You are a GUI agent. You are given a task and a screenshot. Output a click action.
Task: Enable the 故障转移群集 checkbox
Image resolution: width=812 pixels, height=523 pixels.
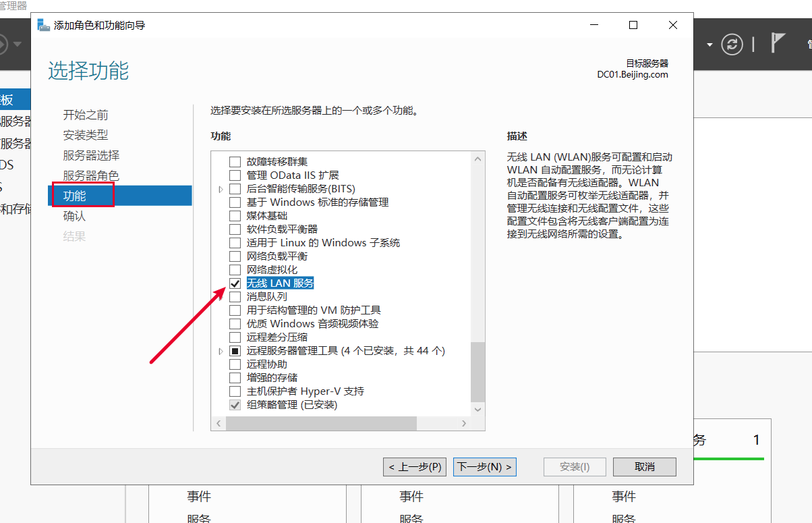point(235,162)
